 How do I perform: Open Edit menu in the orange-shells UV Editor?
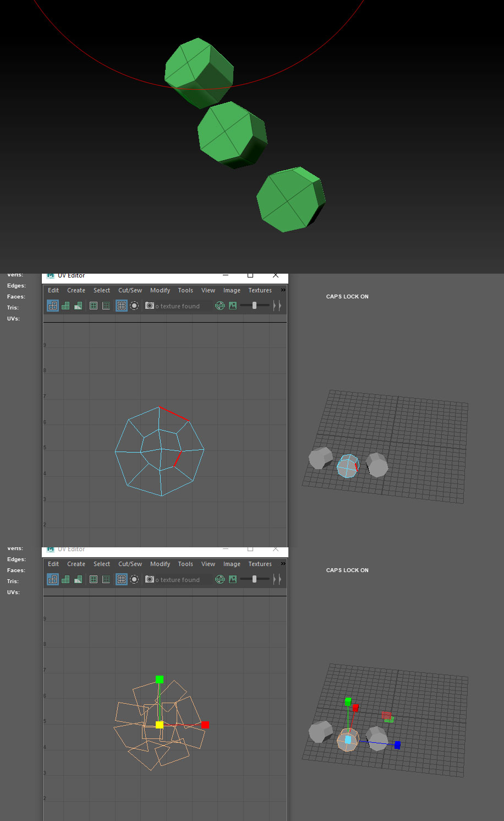coord(53,564)
